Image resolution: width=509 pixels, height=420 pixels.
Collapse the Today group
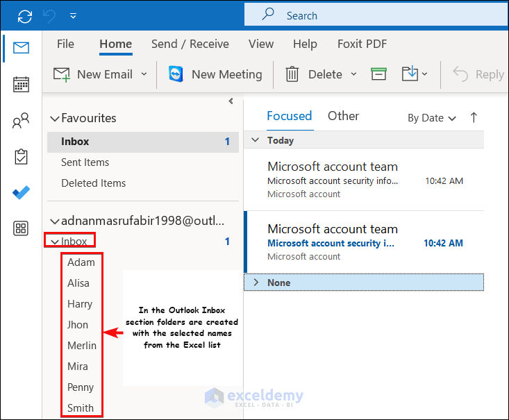click(256, 140)
